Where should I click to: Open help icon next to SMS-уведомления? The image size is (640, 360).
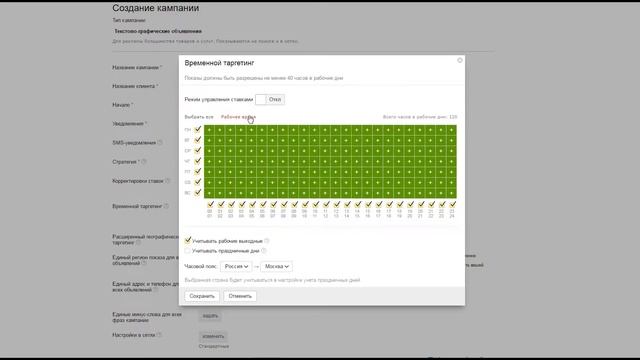point(160,142)
